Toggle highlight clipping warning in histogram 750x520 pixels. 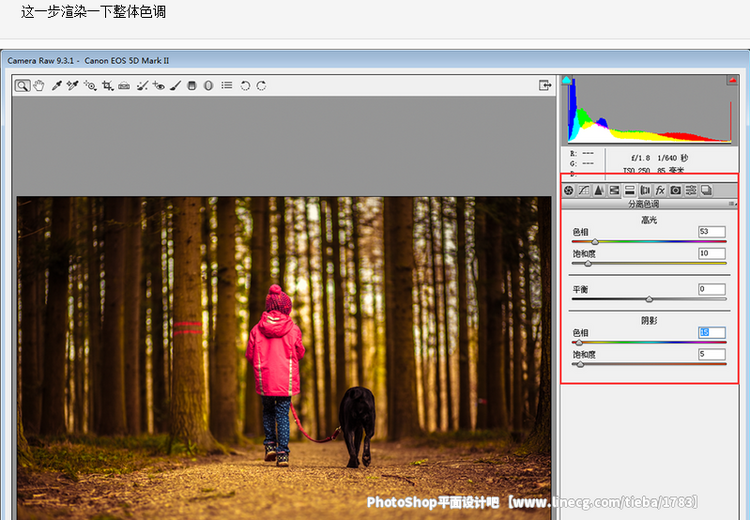click(x=732, y=80)
